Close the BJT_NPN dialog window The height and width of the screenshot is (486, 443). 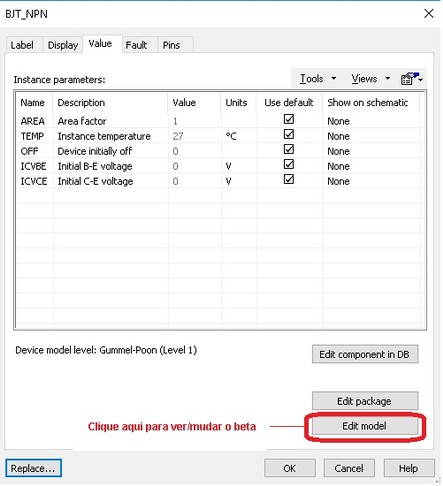point(429,13)
